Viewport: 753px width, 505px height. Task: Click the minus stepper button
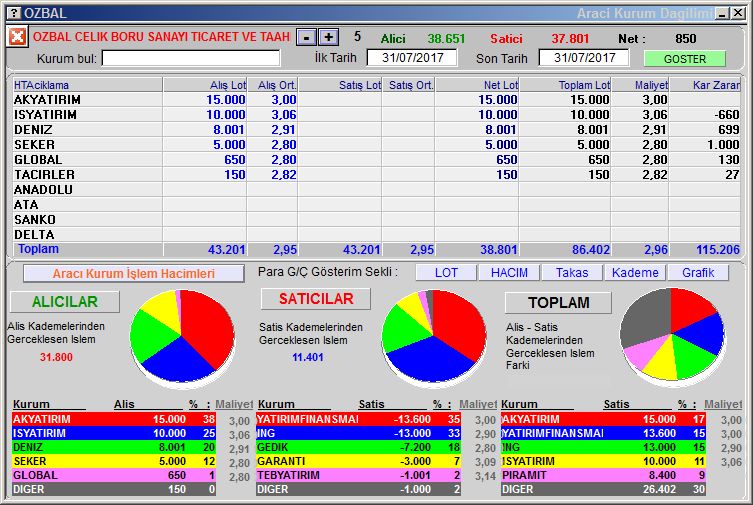coord(306,37)
